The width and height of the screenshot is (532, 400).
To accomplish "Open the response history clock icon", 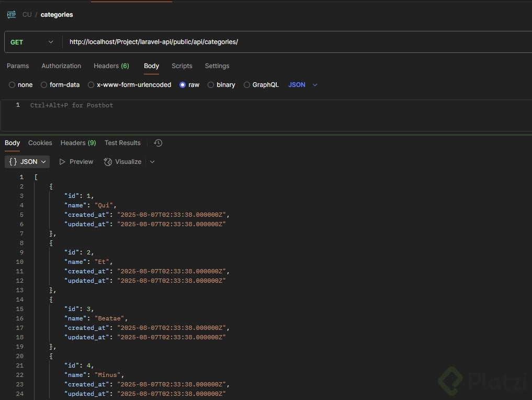I will [158, 143].
